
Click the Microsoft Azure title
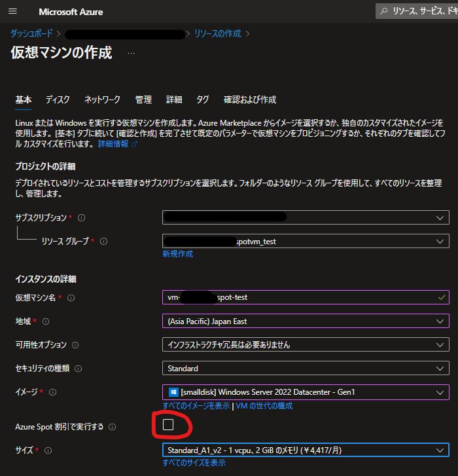tap(71, 12)
